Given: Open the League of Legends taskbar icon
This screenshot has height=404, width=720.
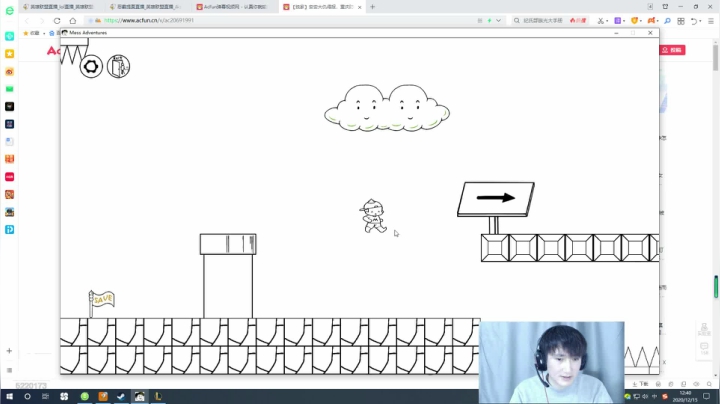Looking at the screenshot, I should pos(158,396).
